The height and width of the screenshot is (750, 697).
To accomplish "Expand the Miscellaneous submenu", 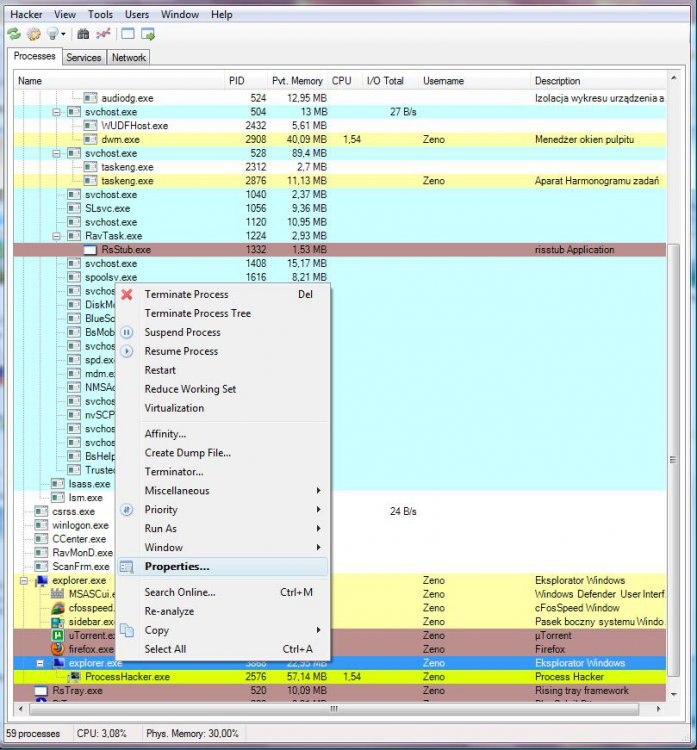I will click(x=223, y=491).
